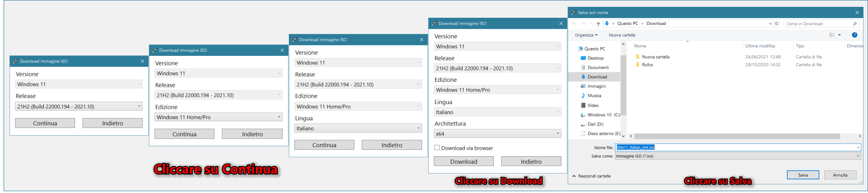Refresh the Download folder listing

(777, 24)
